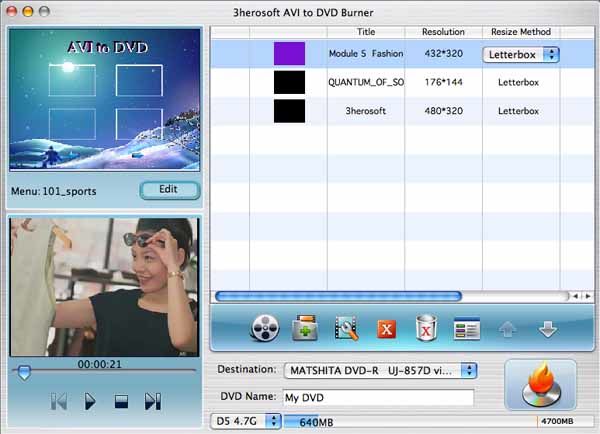Click the 4700MB capacity label
The image size is (600, 434).
click(557, 421)
